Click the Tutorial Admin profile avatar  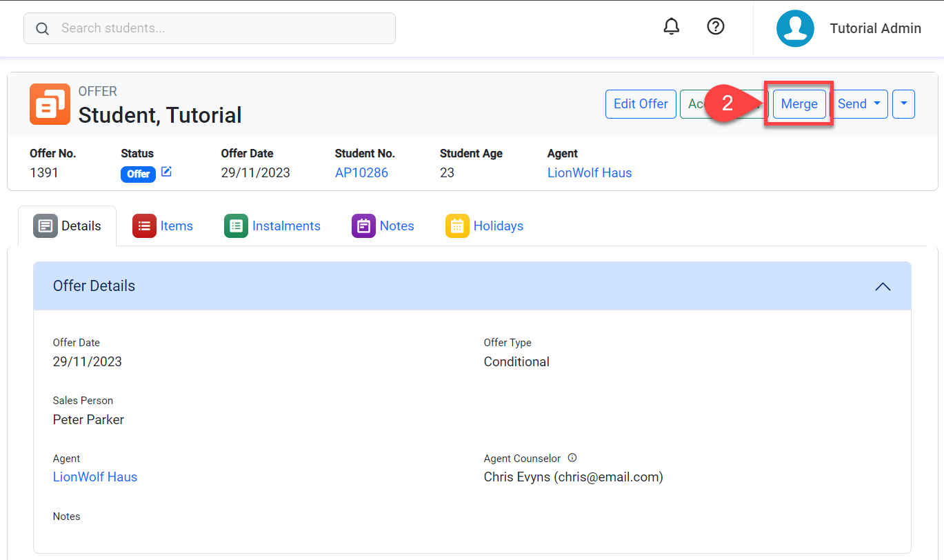pos(795,28)
